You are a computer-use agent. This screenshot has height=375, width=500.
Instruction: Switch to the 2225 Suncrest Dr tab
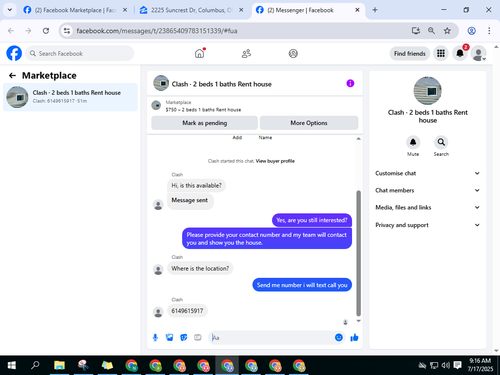191,10
